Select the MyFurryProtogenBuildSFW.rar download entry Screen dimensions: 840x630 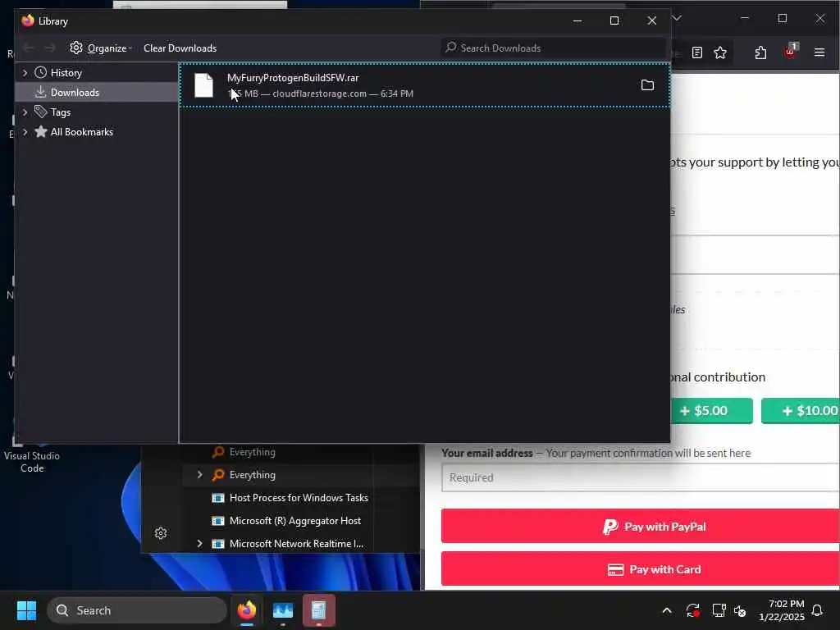[424, 85]
